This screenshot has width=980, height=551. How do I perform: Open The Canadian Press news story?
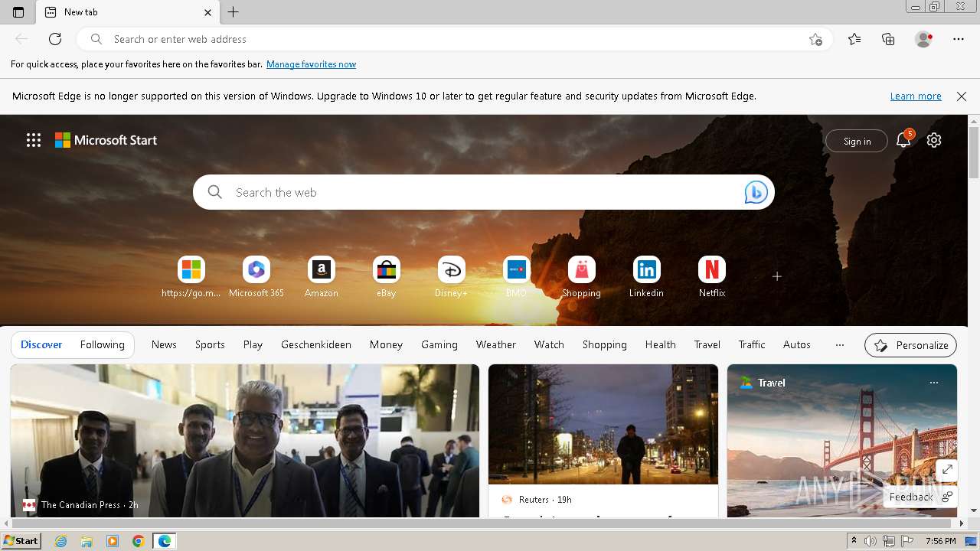(245, 441)
